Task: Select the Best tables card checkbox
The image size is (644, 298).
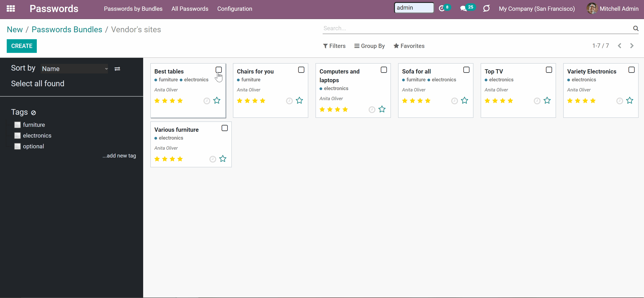Action: coord(219,70)
